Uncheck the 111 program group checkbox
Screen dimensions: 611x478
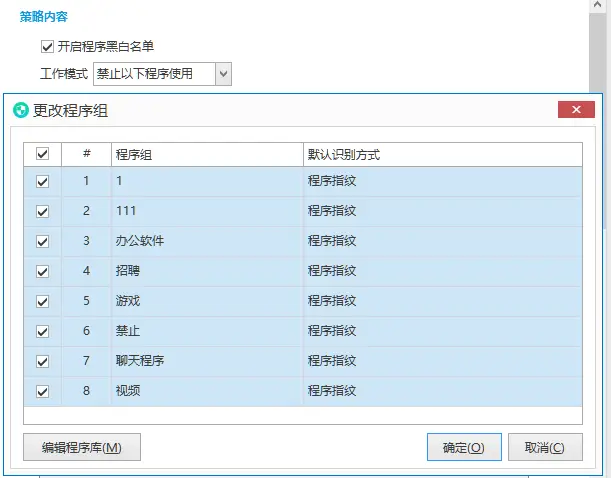pyautogui.click(x=42, y=212)
